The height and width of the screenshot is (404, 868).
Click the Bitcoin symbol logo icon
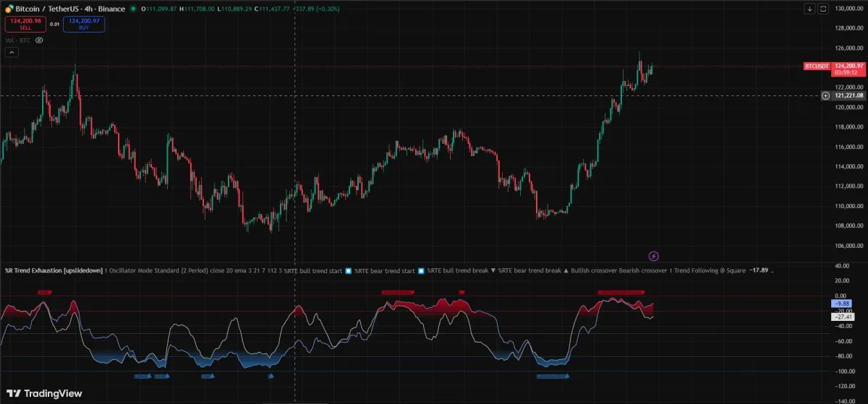9,9
